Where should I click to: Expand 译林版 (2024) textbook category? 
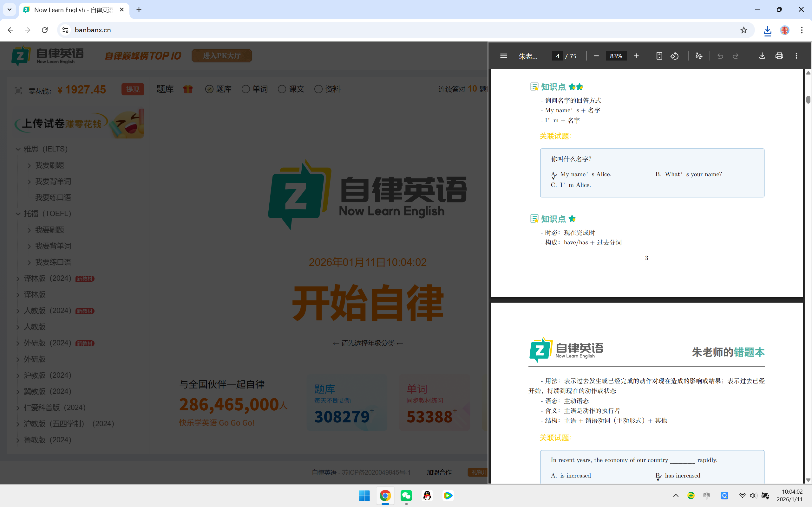[x=18, y=279]
